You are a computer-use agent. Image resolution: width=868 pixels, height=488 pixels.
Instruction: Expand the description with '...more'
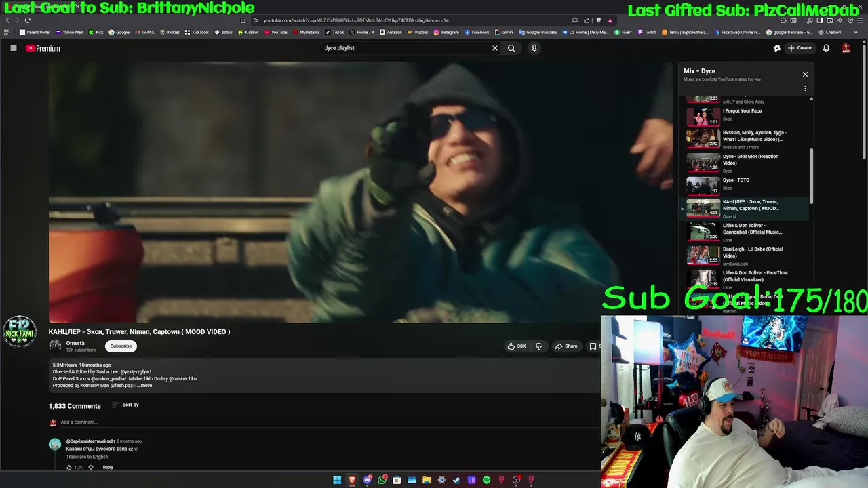[146, 386]
